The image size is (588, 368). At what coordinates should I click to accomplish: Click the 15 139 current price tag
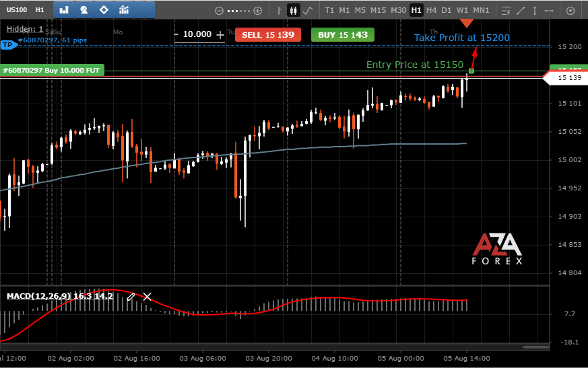(567, 78)
